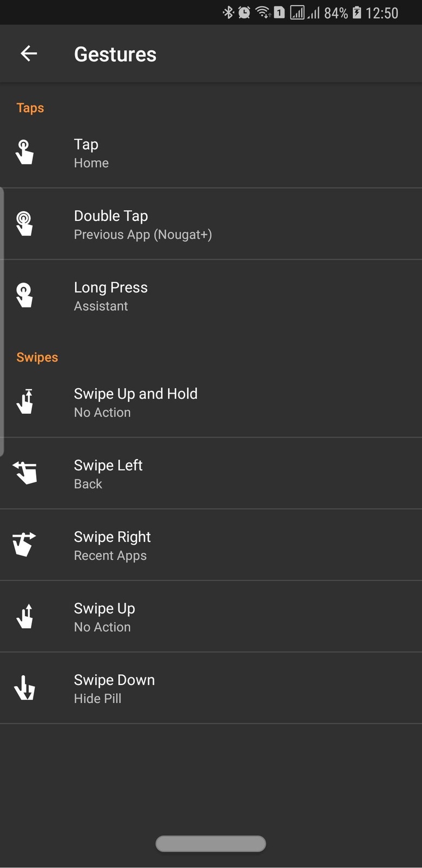Viewport: 422px width, 868px height.
Task: Tap the gray navigation pill
Action: [210, 843]
